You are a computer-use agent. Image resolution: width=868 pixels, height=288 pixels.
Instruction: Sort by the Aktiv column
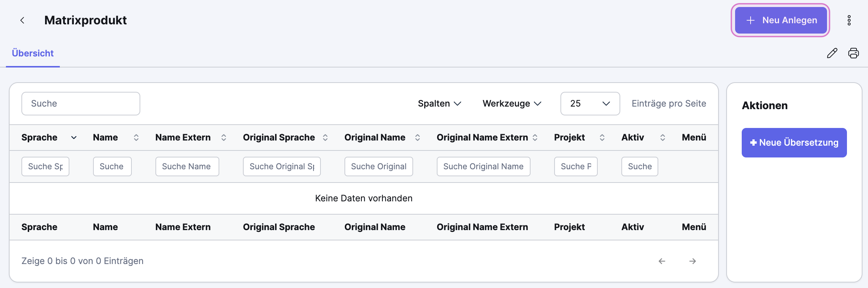pyautogui.click(x=663, y=138)
